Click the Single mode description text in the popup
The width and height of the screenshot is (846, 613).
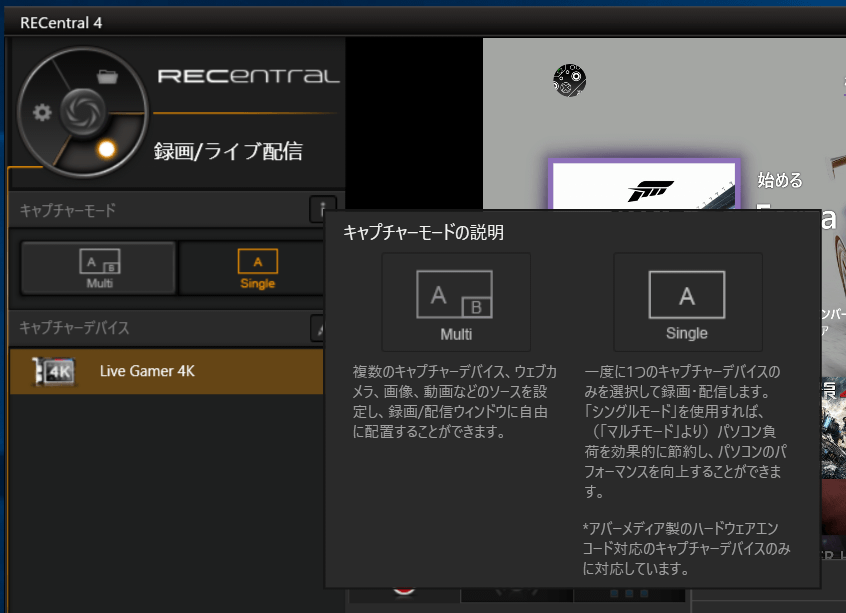[x=685, y=431]
